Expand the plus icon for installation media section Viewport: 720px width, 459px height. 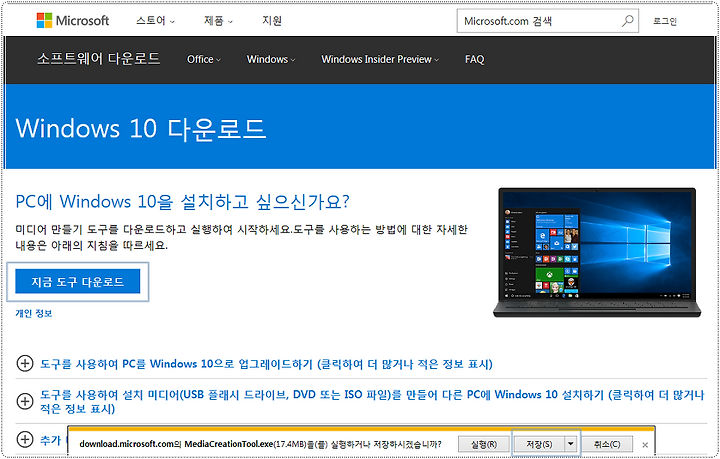pyautogui.click(x=24, y=401)
